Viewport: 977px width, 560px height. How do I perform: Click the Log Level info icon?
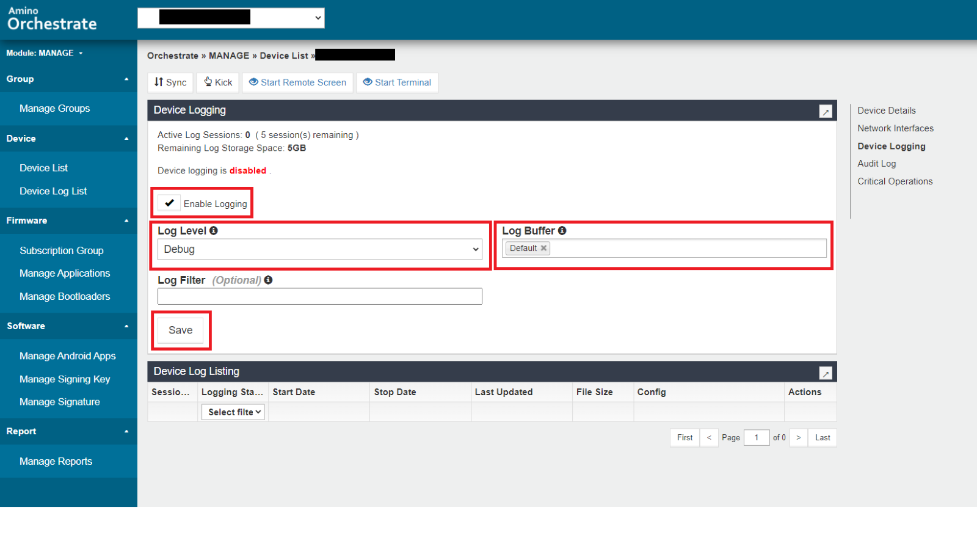(214, 230)
